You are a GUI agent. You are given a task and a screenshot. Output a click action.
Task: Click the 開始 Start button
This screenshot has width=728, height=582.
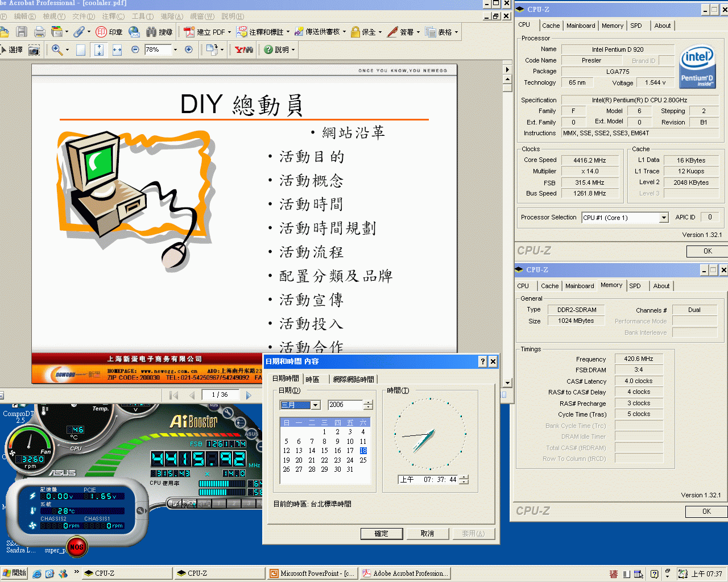click(x=15, y=573)
